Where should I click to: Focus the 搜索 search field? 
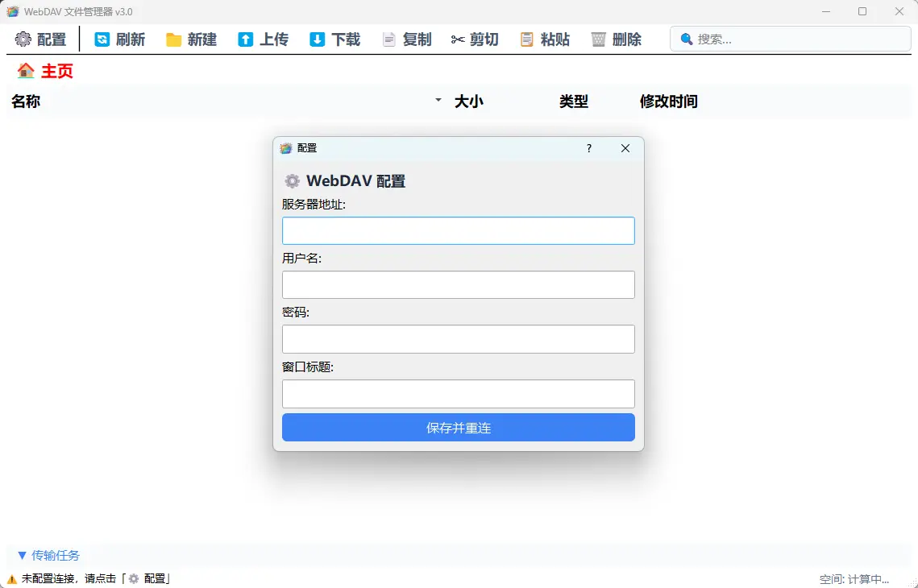[791, 39]
